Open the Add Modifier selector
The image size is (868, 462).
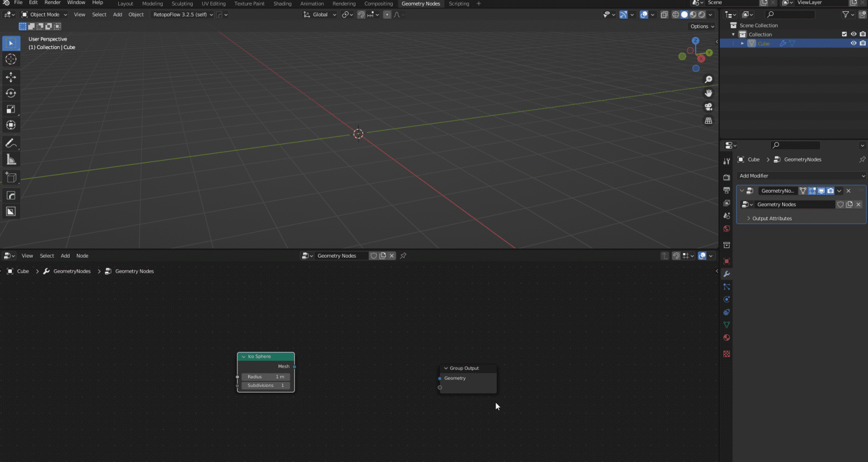point(800,176)
